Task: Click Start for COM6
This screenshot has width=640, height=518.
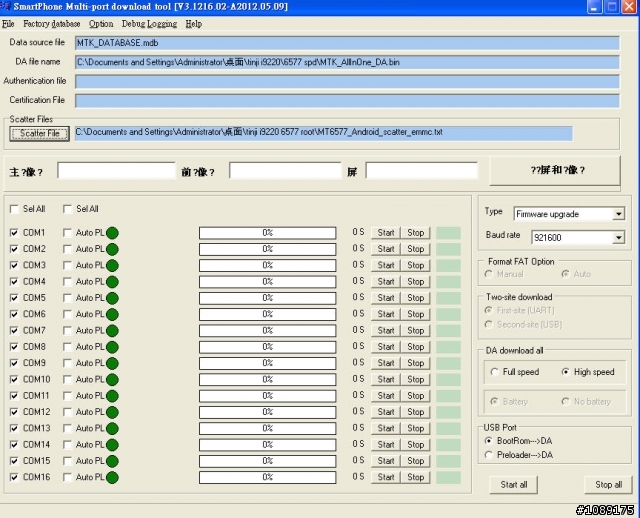Action: tap(386, 314)
